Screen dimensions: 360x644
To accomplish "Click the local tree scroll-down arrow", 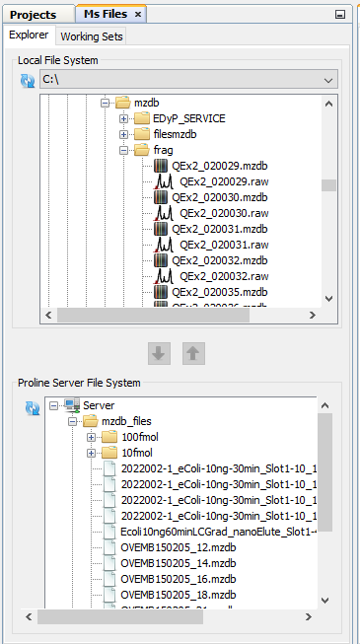I will [x=328, y=299].
